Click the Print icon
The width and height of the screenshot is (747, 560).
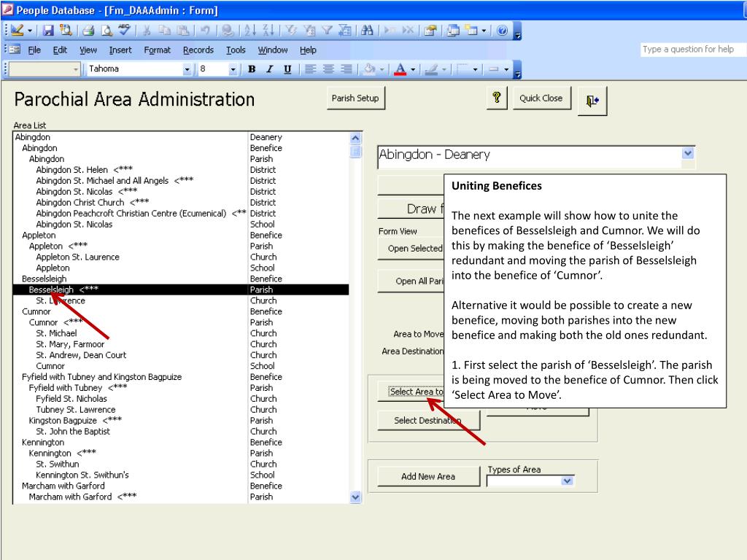pos(88,31)
